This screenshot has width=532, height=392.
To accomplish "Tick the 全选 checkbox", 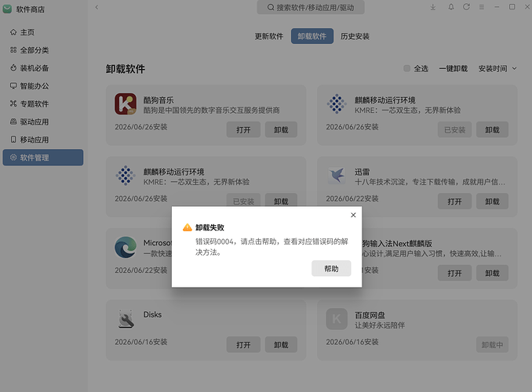I will [x=406, y=68].
